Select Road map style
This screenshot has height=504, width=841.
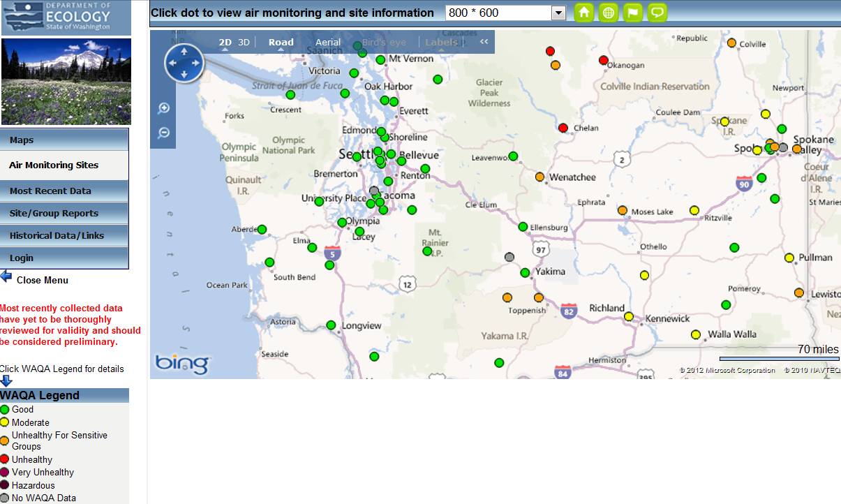[x=281, y=43]
